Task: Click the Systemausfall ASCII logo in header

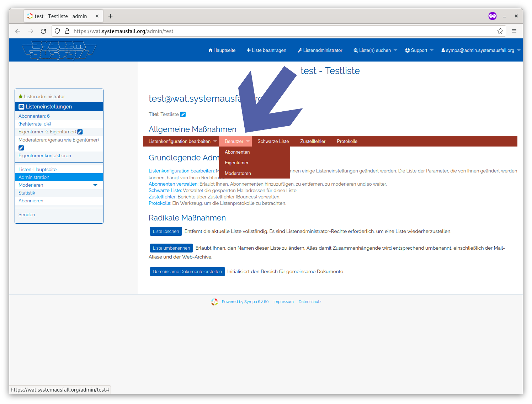Action: (59, 50)
